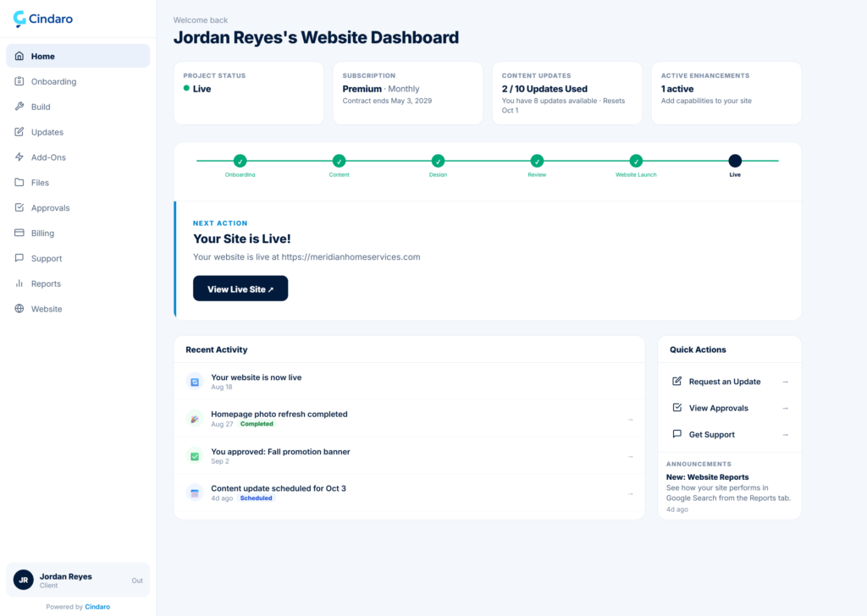Click Get Support quick action

pyautogui.click(x=729, y=435)
